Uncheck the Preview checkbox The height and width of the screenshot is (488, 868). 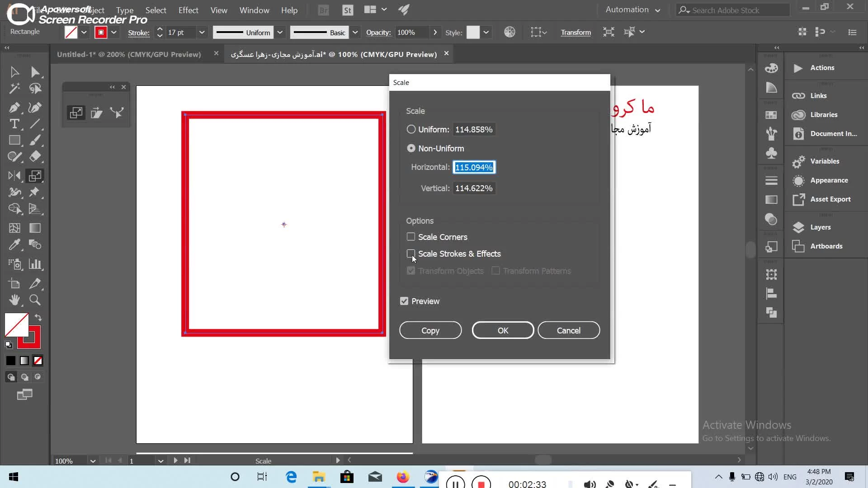click(x=404, y=301)
